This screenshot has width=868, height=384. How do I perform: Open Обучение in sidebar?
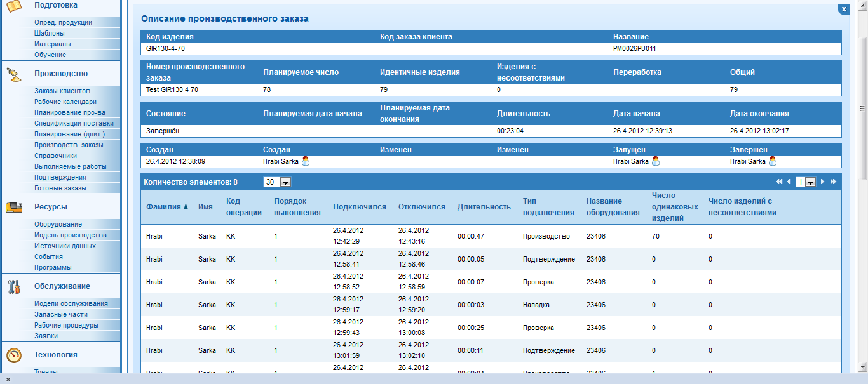[50, 55]
